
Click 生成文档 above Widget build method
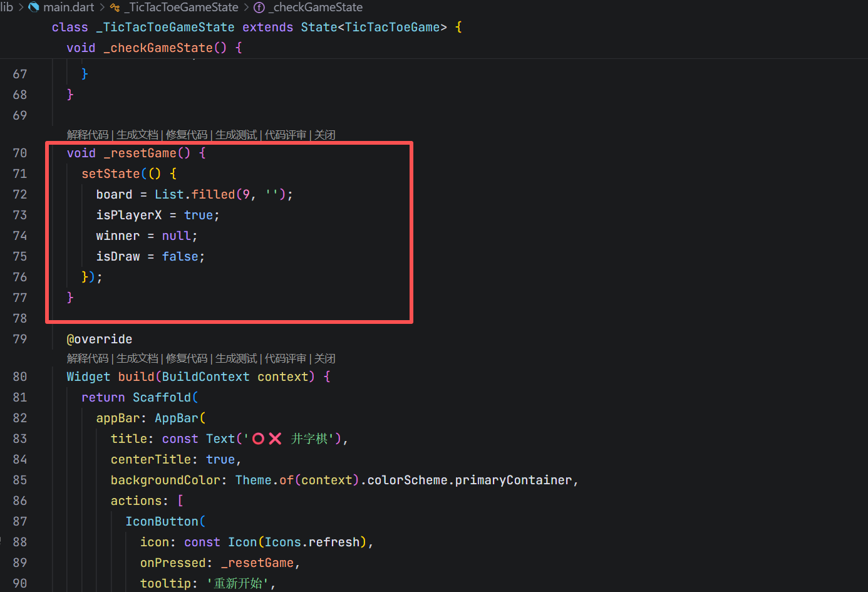coord(137,358)
